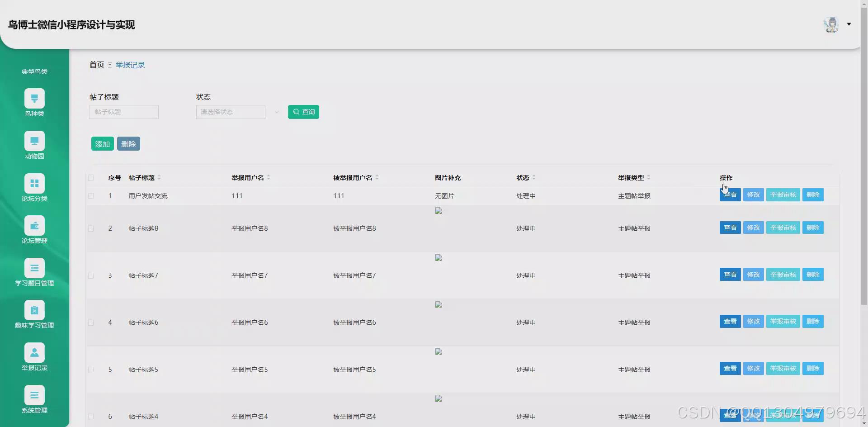The height and width of the screenshot is (427, 868).
Task: Click the 举报记录 breadcrumb text
Action: point(130,65)
